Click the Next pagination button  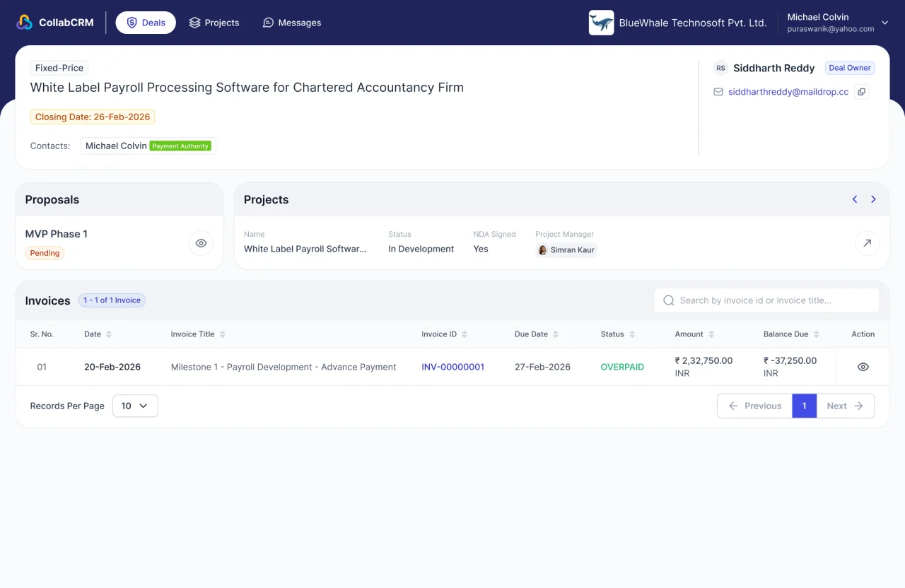(x=846, y=406)
